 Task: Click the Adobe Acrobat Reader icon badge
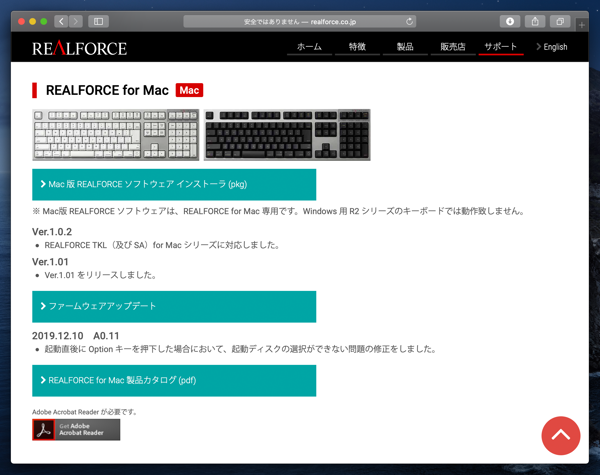point(76,429)
